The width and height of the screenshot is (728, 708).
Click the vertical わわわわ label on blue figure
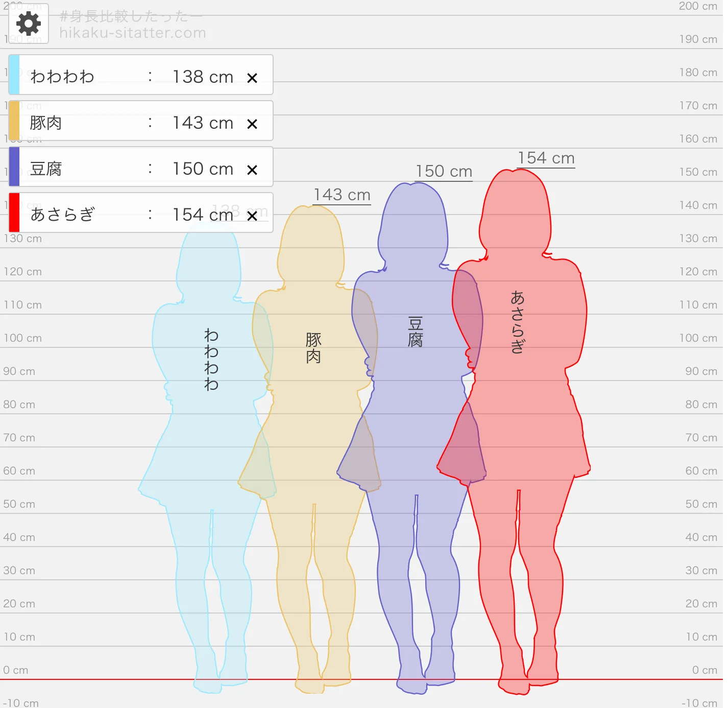click(211, 360)
